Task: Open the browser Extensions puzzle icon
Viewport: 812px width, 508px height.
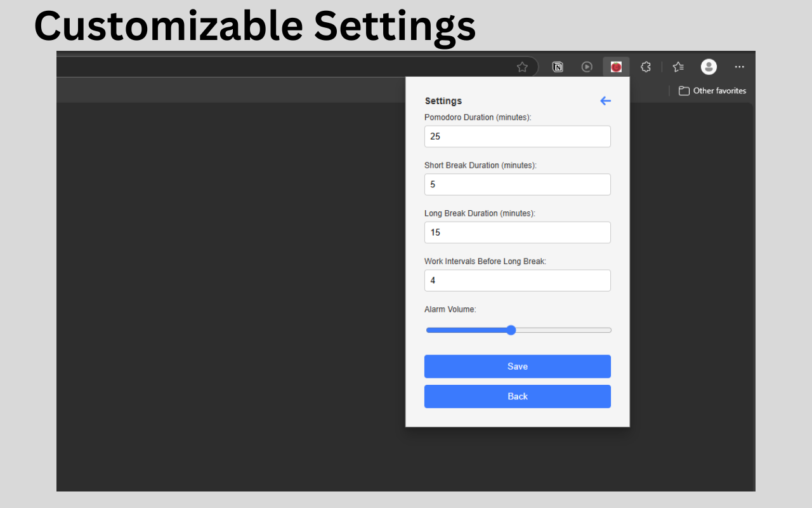Action: (x=646, y=67)
